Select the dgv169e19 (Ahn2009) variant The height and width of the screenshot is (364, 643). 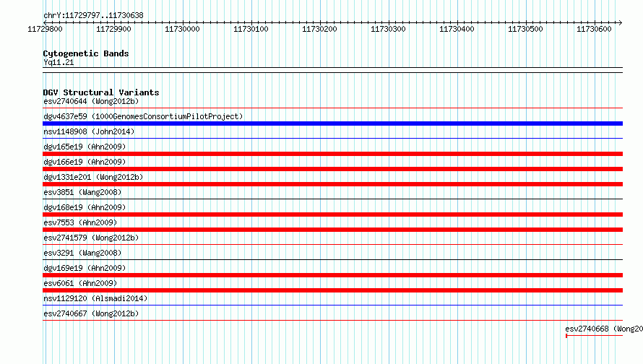85,268
